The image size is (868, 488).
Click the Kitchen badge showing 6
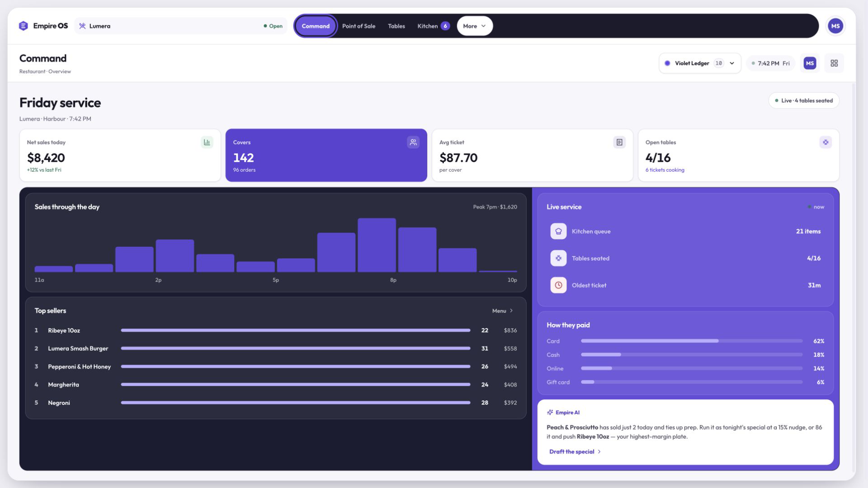pyautogui.click(x=445, y=26)
